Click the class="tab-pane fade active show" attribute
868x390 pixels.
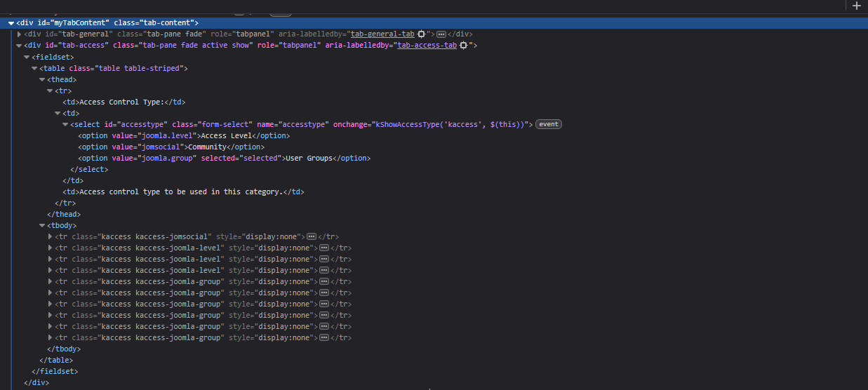pos(182,46)
